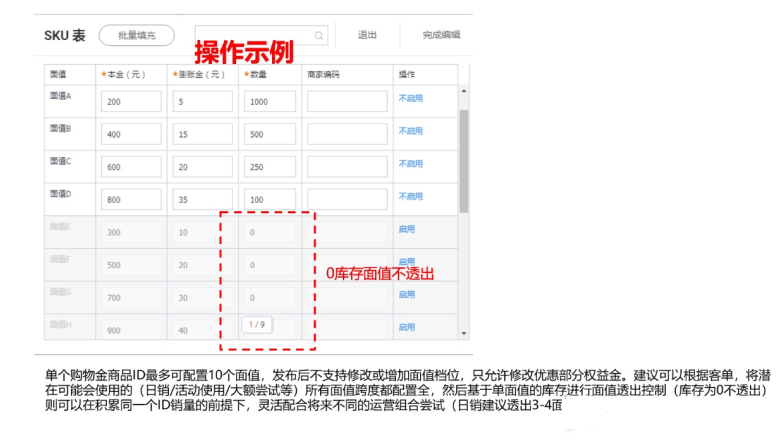Click disabled 本金 field of 面值E (300)
This screenshot has height=442, width=784.
(x=131, y=232)
